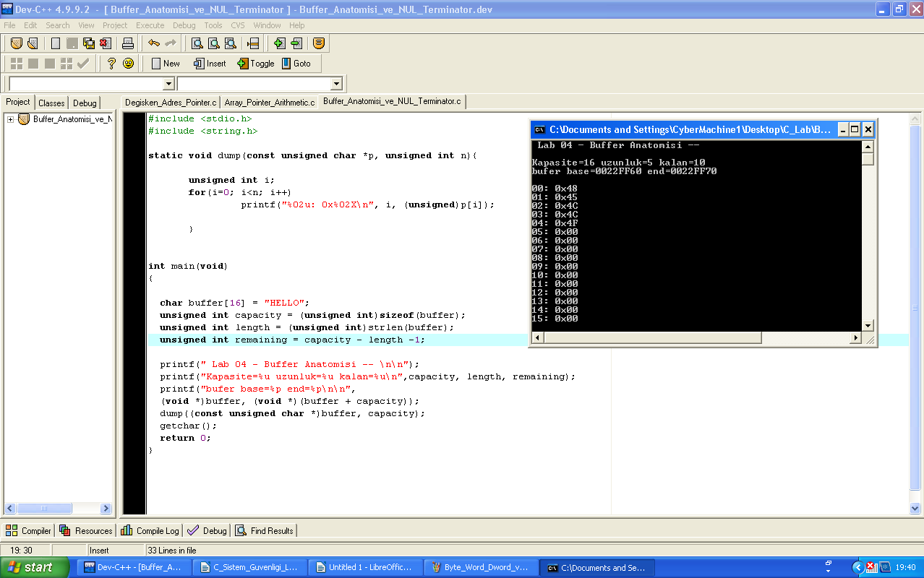The image size is (924, 578).
Task: Click the New Project toolbar icon
Action: 16,43
